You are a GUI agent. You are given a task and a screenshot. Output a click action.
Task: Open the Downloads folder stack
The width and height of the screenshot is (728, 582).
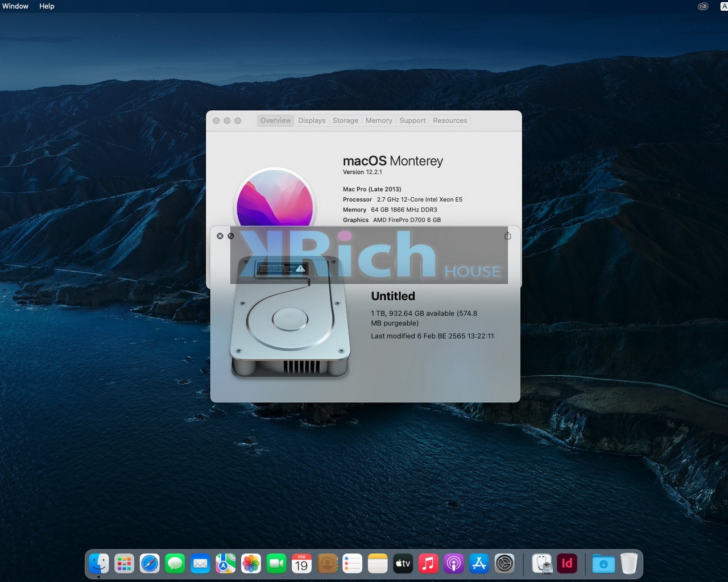point(603,564)
